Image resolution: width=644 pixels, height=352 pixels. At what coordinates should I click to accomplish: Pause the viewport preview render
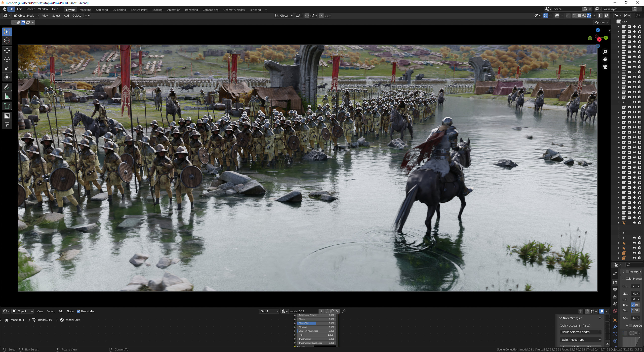click(600, 16)
